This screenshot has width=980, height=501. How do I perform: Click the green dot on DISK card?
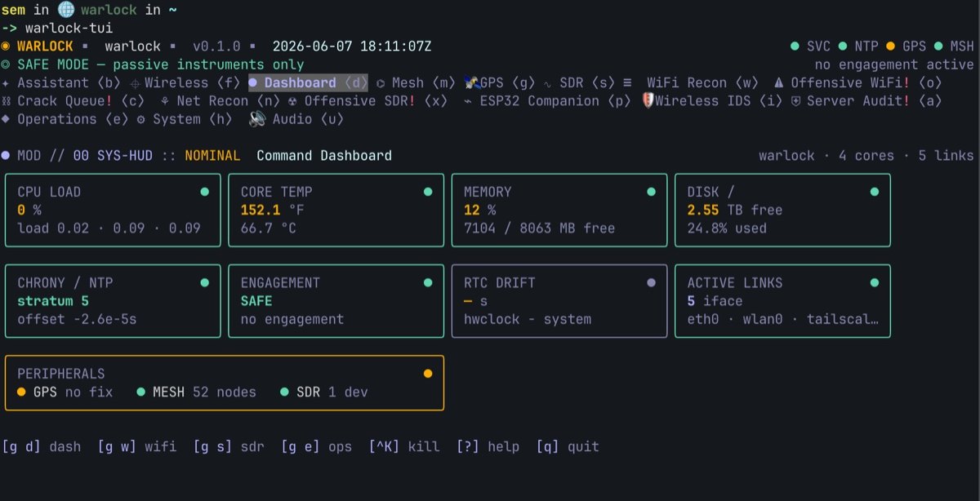[x=875, y=192]
